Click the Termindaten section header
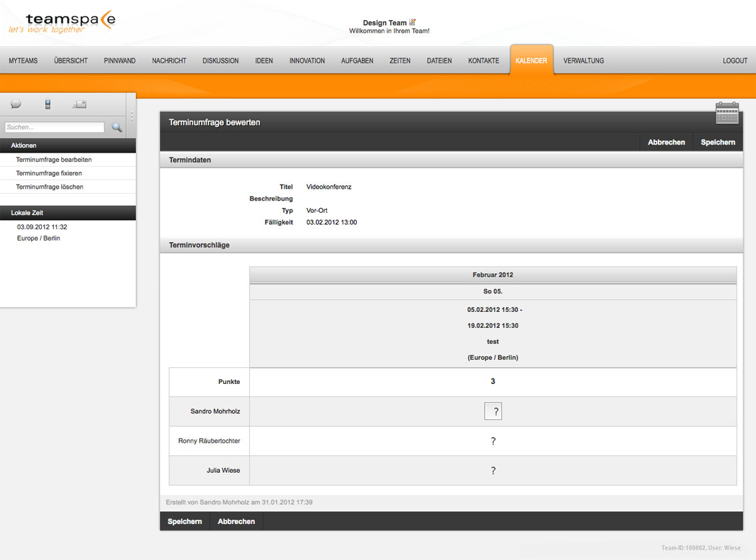Viewport: 756px width, 560px height. (x=451, y=160)
